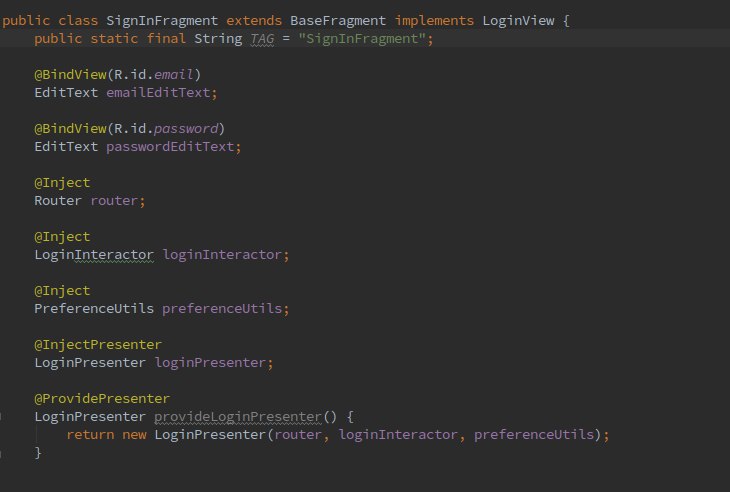The width and height of the screenshot is (730, 492).
Task: Click the "SignInFragment" string literal
Action: coord(362,39)
